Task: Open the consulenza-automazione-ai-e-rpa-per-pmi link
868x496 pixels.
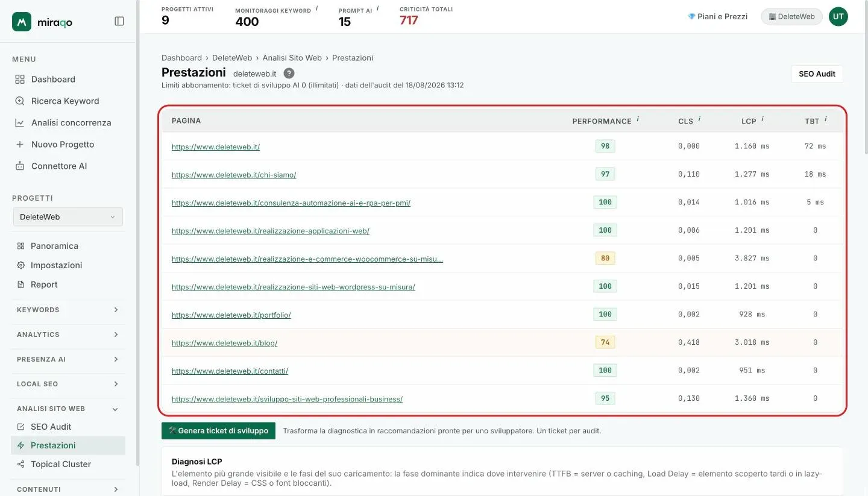Action: pos(291,203)
